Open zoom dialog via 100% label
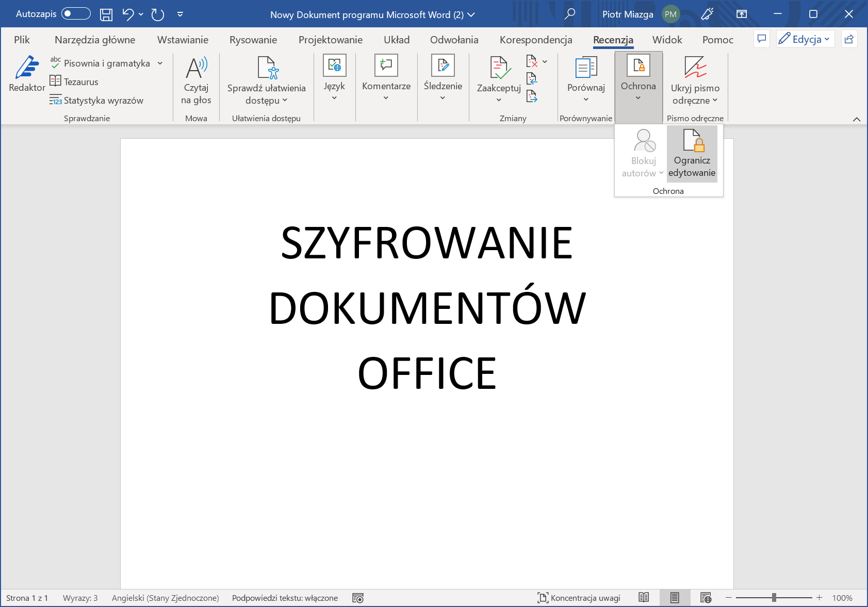The width and height of the screenshot is (868, 607). coord(842,598)
